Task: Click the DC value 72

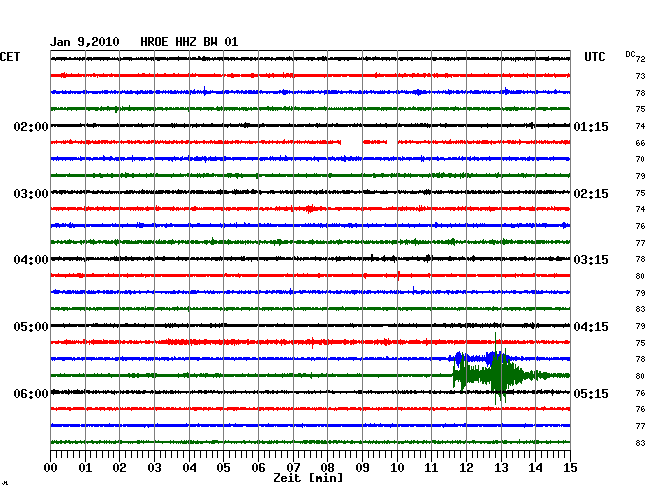Action: tap(640, 59)
